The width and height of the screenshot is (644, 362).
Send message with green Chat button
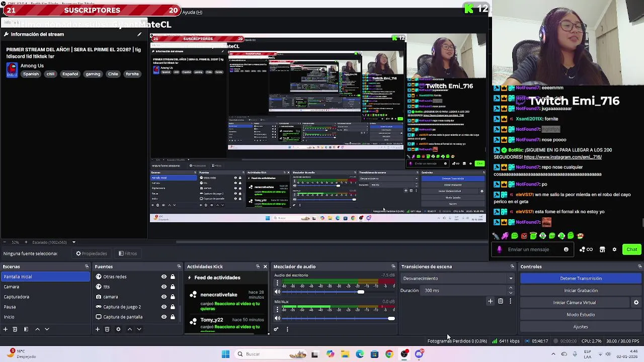[631, 249]
